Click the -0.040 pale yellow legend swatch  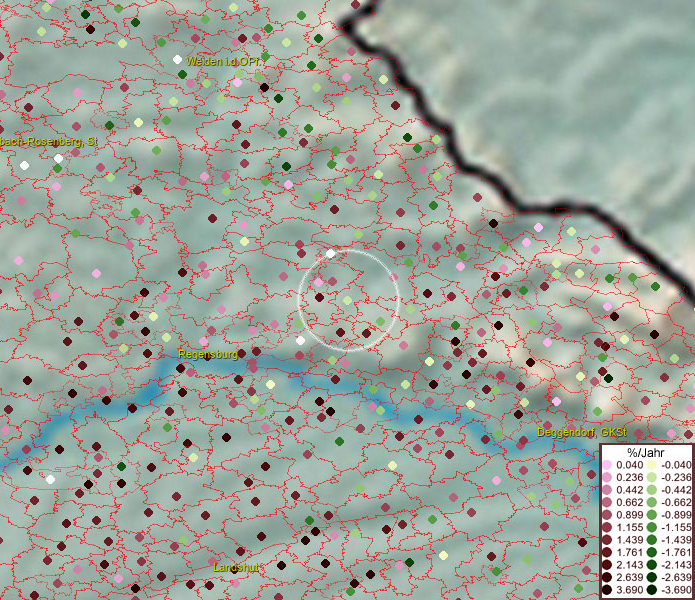click(x=651, y=465)
